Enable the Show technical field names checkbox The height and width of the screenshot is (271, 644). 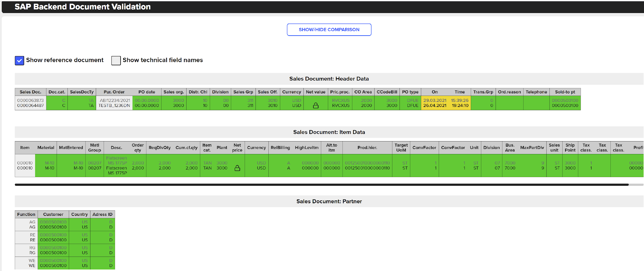[x=116, y=60]
